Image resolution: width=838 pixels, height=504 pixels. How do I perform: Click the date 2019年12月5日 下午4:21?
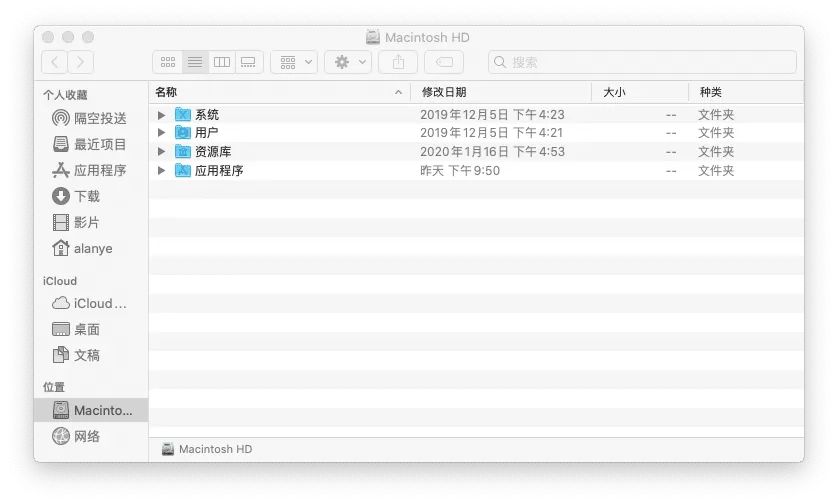tap(492, 133)
